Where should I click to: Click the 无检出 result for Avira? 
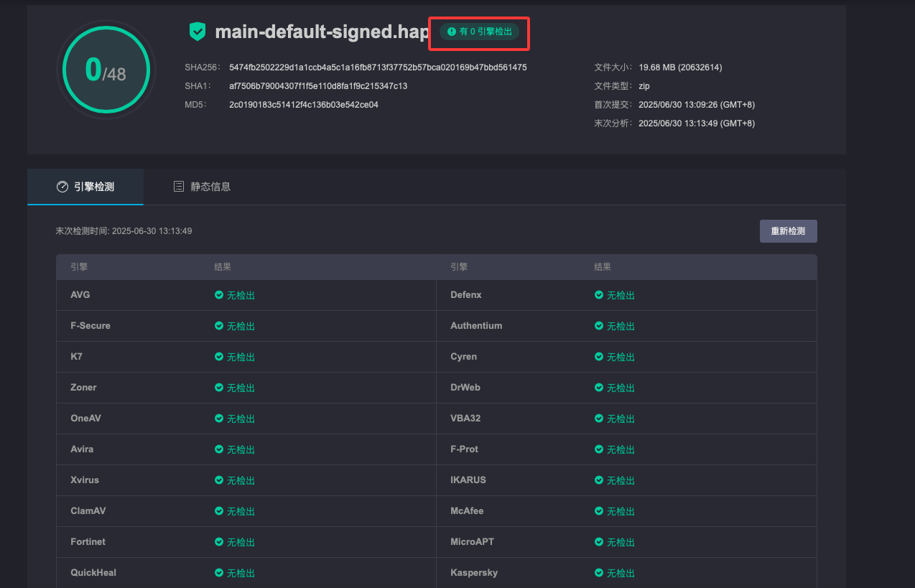pyautogui.click(x=235, y=449)
